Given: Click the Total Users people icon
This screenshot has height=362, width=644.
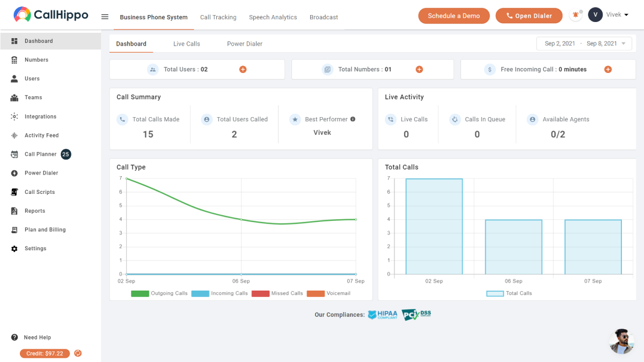Looking at the screenshot, I should pyautogui.click(x=153, y=69).
